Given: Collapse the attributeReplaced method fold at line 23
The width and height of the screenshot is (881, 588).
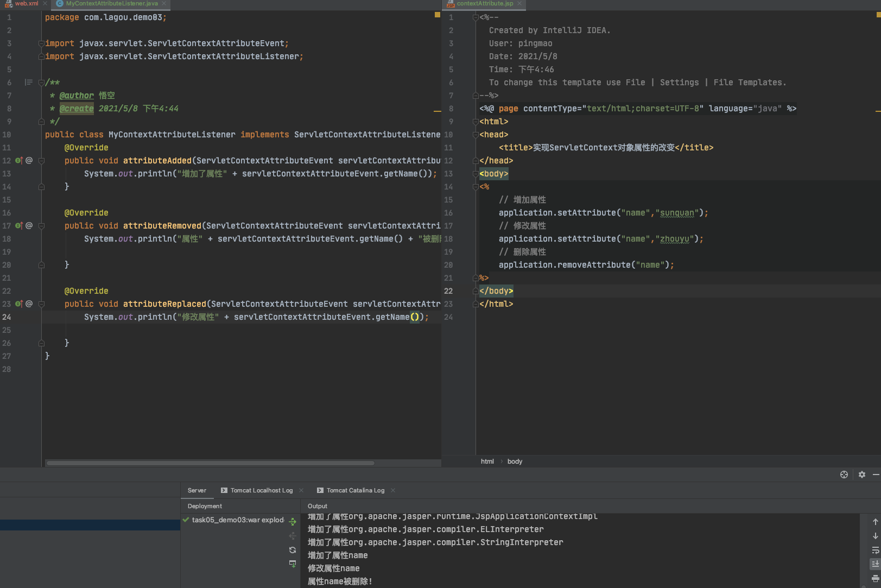Looking at the screenshot, I should pyautogui.click(x=41, y=304).
